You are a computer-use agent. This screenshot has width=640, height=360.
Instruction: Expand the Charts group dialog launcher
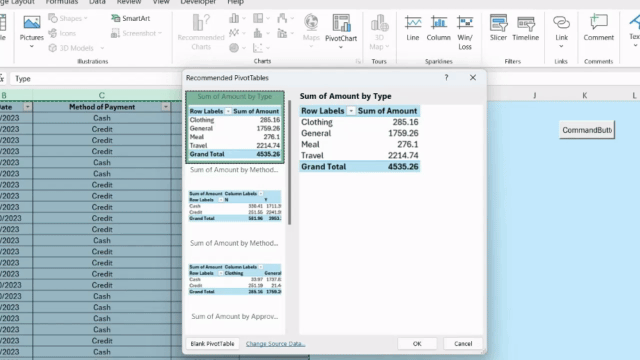tap(358, 61)
